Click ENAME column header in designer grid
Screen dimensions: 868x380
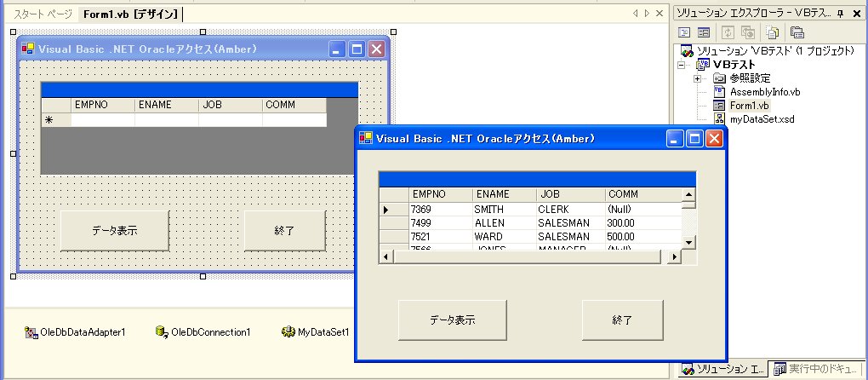coord(167,105)
